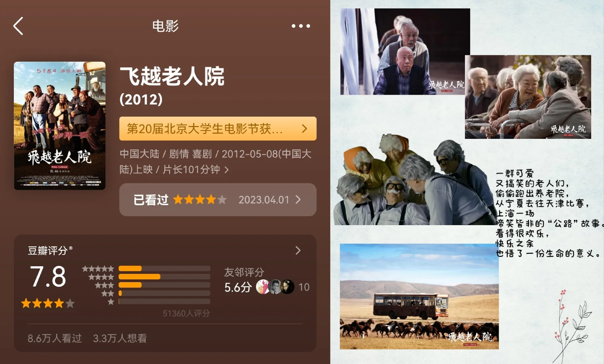This screenshot has width=604, height=364.
Task: Select the 7.8 score number
Action: tap(48, 277)
